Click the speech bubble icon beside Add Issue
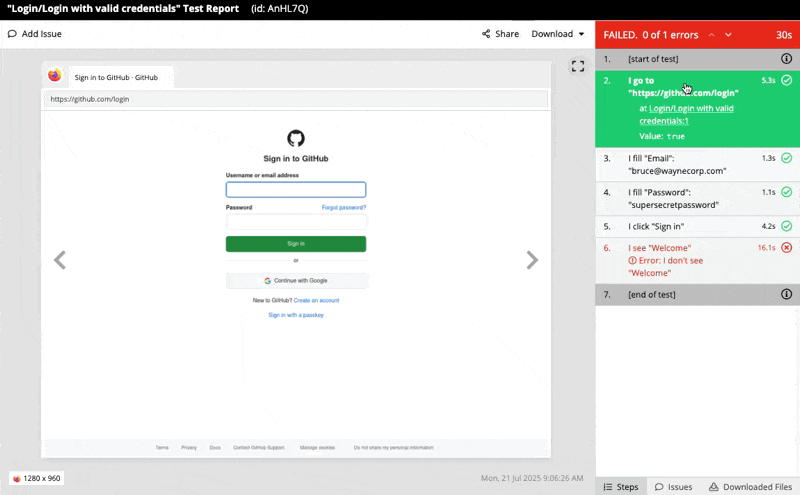The image size is (800, 495). pos(12,34)
